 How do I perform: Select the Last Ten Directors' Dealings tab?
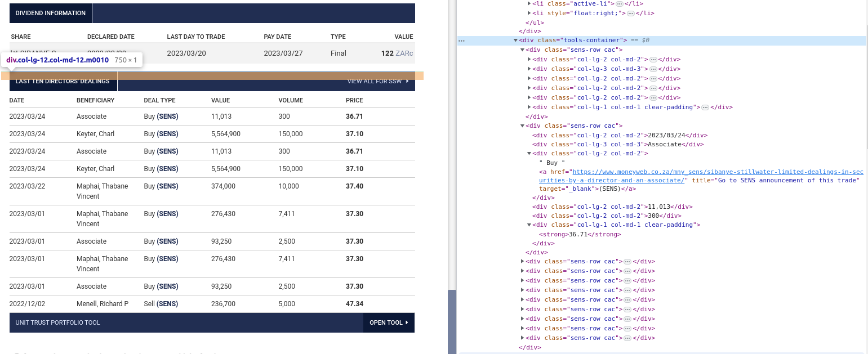point(63,81)
